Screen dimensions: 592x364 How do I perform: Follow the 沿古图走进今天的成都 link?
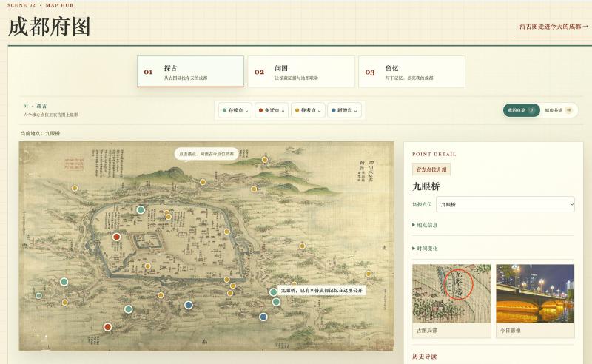click(x=554, y=27)
